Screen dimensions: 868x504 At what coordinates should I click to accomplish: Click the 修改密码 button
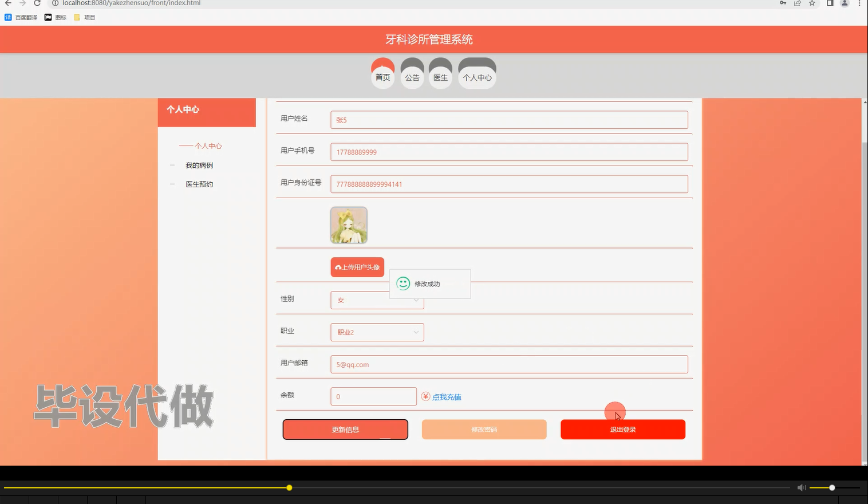pyautogui.click(x=483, y=429)
